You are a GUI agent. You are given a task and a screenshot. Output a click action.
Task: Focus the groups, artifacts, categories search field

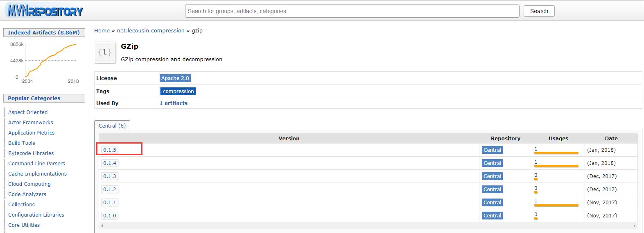(352, 11)
